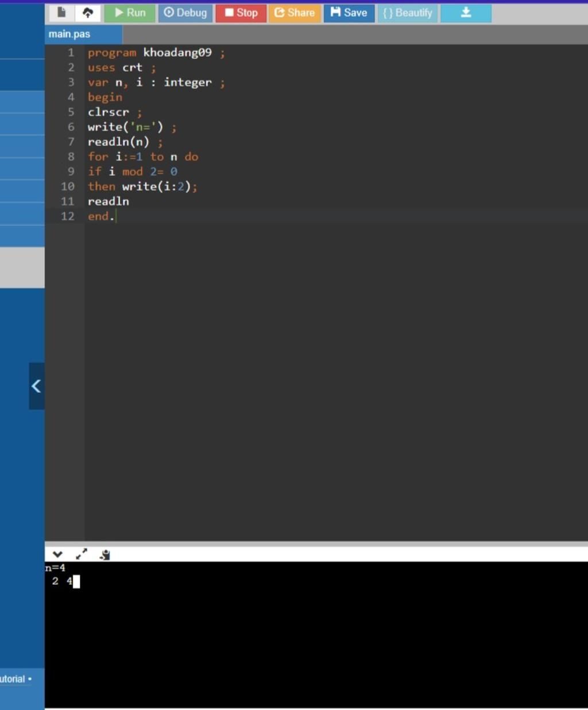Toggle the left sidebar with the arrow
The height and width of the screenshot is (710, 588).
point(37,386)
